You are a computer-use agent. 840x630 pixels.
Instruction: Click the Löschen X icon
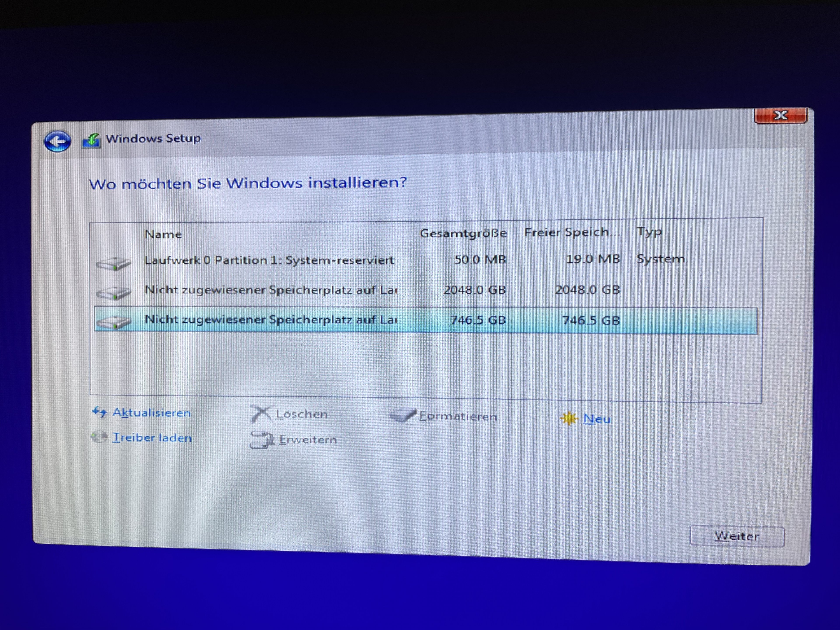pos(261,414)
